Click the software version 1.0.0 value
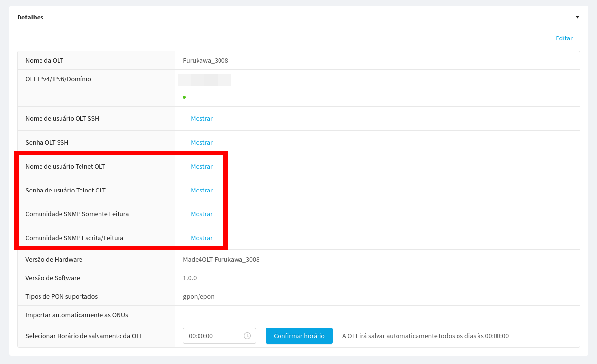The height and width of the screenshot is (364, 597). (x=190, y=278)
